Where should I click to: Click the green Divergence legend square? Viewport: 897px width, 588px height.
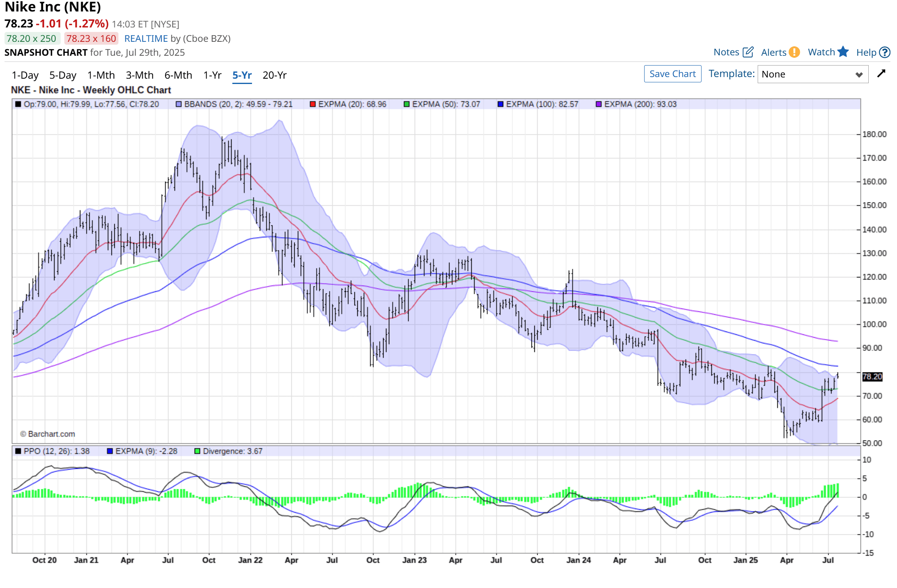[197, 451]
